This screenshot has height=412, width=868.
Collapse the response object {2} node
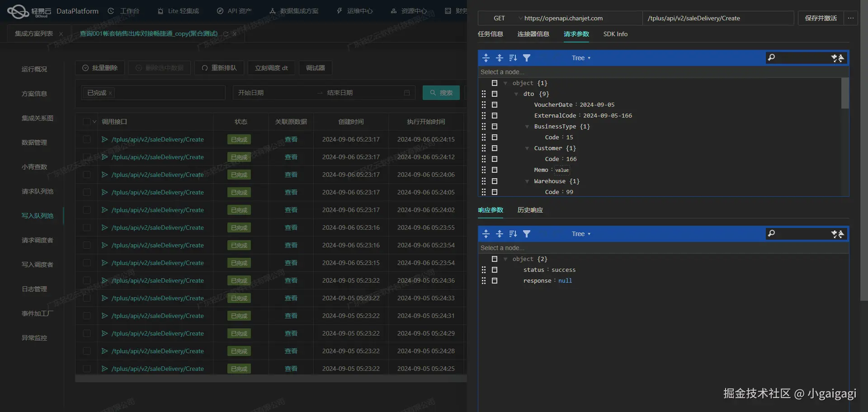point(505,259)
